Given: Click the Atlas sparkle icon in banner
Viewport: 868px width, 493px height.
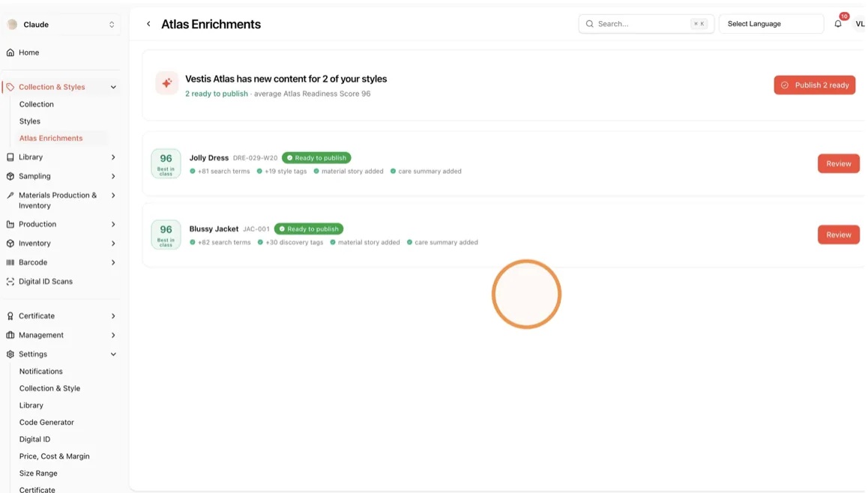Looking at the screenshot, I should tap(166, 83).
